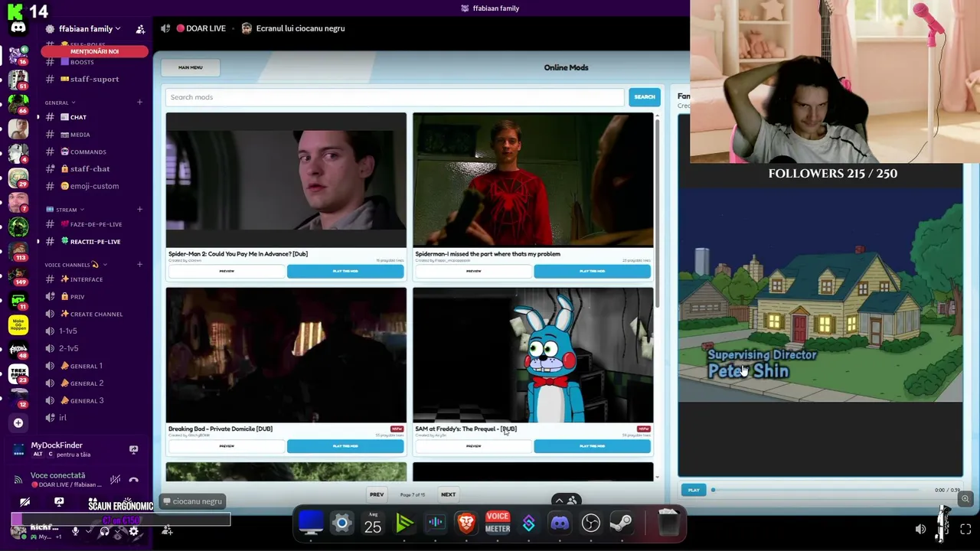Toggle voice noise suppression icon
The height and width of the screenshot is (551, 980).
coord(115,480)
